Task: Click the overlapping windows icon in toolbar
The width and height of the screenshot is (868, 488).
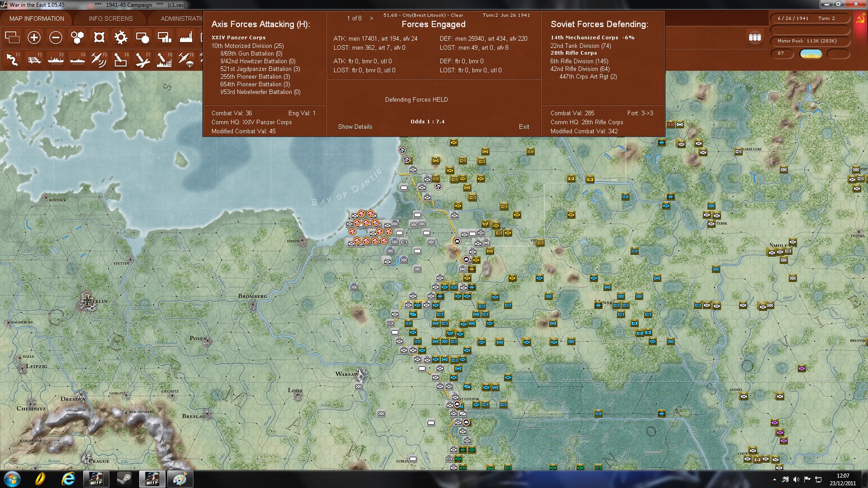Action: 12,38
